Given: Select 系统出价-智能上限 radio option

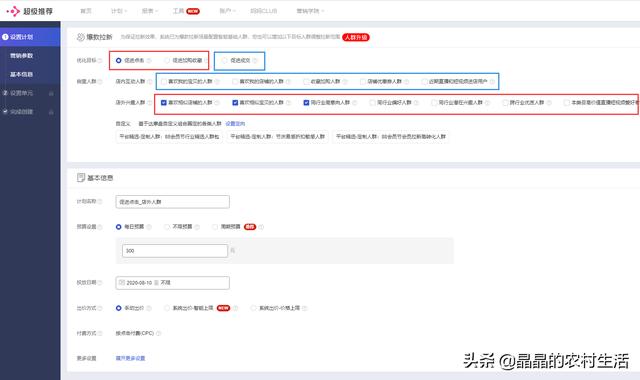Looking at the screenshot, I should [x=167, y=308].
